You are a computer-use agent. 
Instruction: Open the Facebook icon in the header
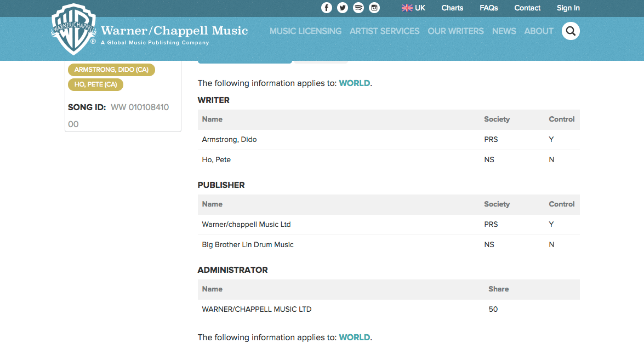point(327,8)
